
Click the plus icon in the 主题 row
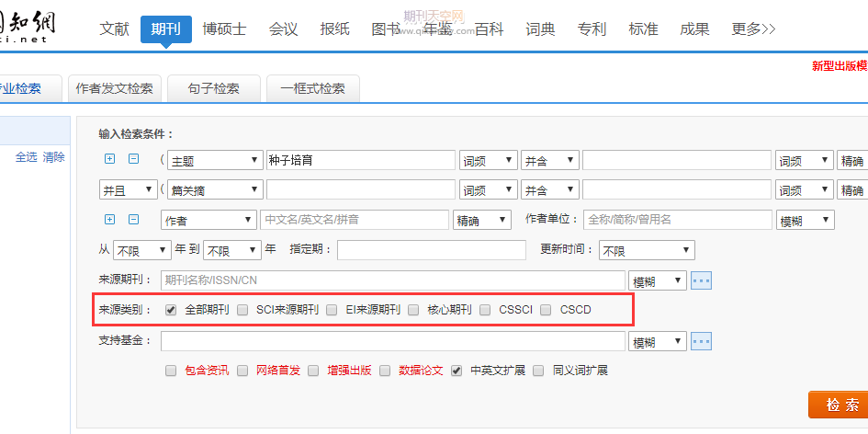[110, 159]
